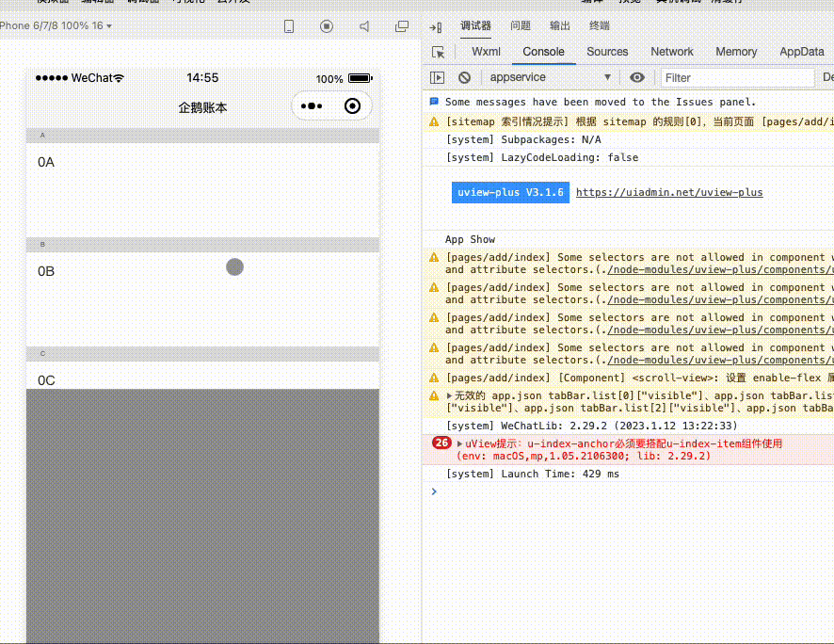Tap the capsule ••• menu in mini program
Screen dimensions: 834x644
click(x=312, y=106)
